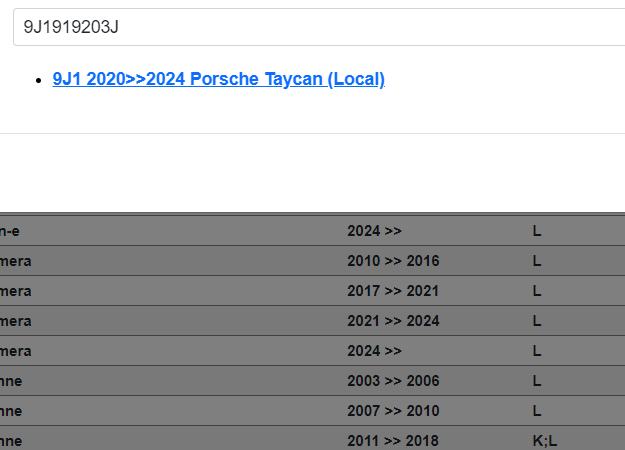Click the 2017 >> 2021 year cell
This screenshot has height=450, width=625.
tap(393, 291)
